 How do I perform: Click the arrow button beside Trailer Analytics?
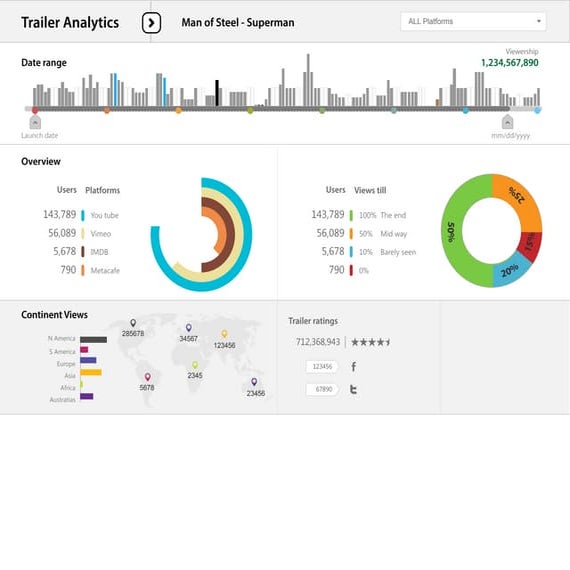click(151, 23)
